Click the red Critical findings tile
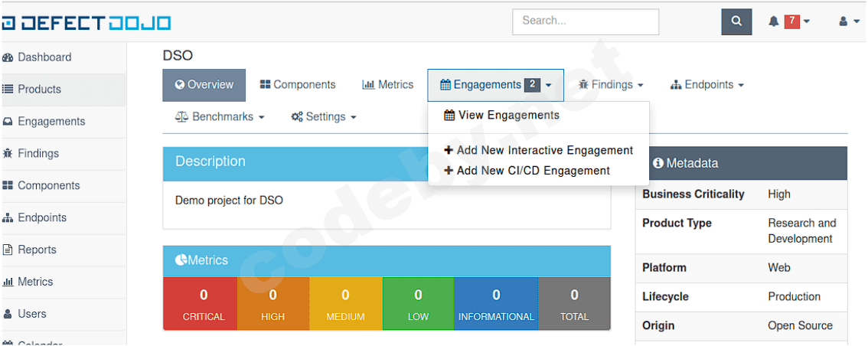Viewport: 868px width, 346px height. click(204, 304)
